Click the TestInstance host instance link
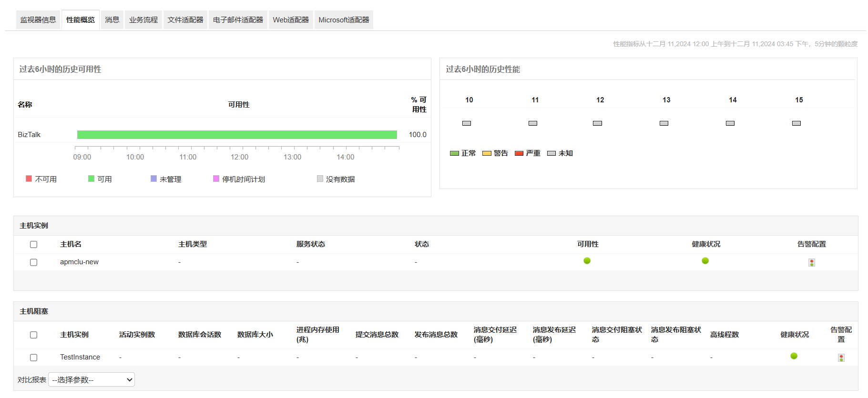868x398 pixels. tap(80, 357)
